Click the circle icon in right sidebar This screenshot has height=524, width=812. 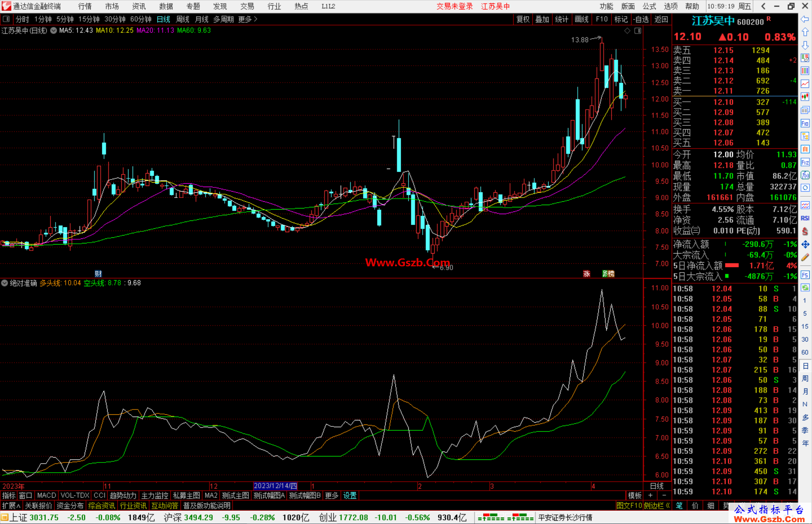click(805, 188)
